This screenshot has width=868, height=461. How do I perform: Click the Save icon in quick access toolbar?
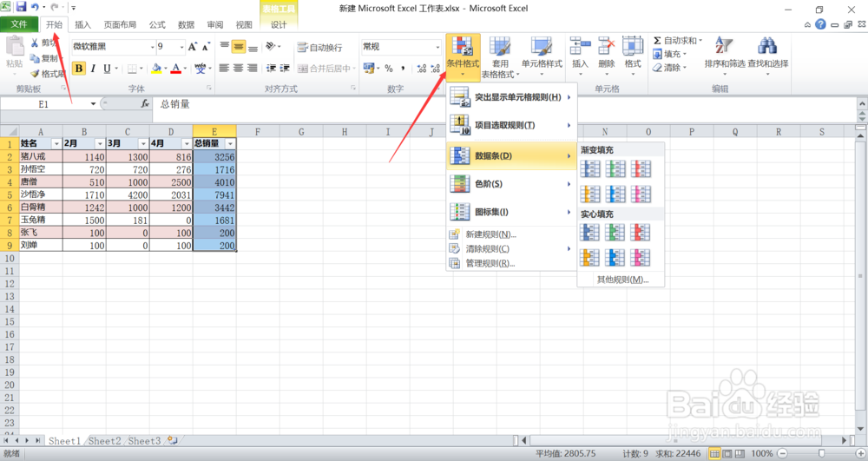tap(21, 7)
